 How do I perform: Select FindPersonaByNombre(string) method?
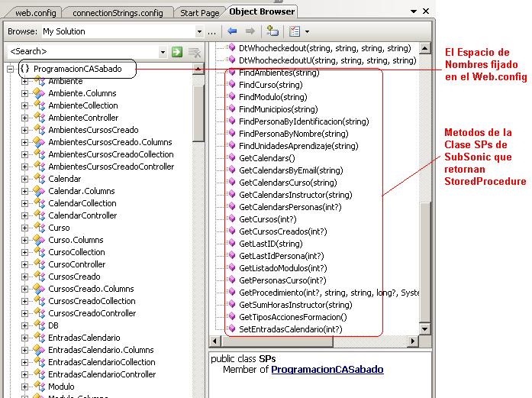tap(294, 134)
